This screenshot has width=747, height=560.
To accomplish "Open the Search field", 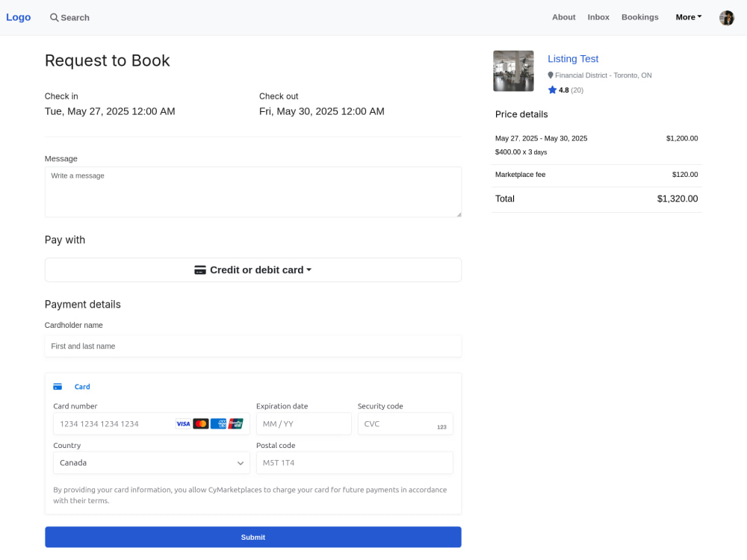I will tap(69, 18).
